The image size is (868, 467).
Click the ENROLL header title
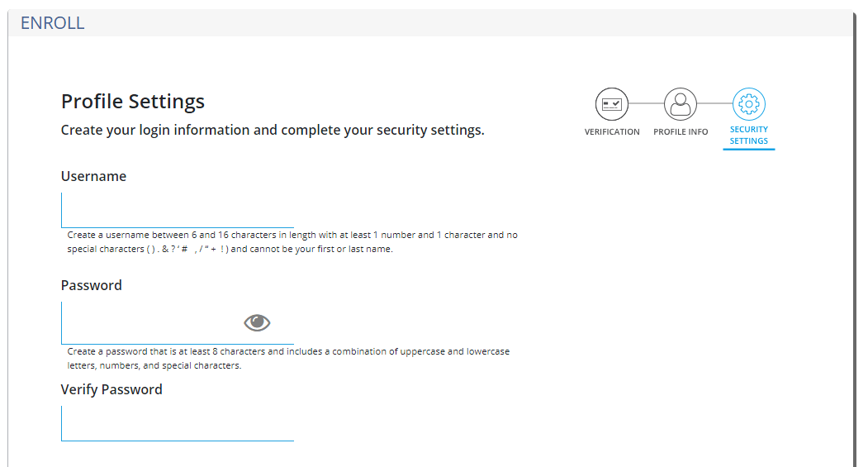(53, 22)
